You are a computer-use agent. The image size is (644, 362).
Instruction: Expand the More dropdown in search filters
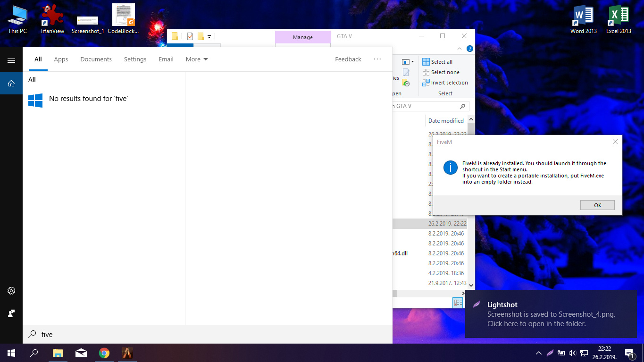pyautogui.click(x=197, y=59)
